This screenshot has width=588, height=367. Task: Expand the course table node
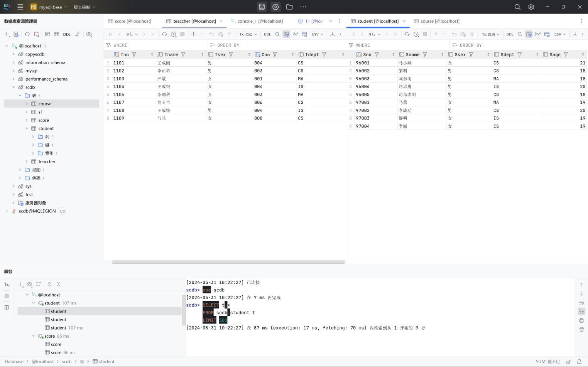point(27,104)
